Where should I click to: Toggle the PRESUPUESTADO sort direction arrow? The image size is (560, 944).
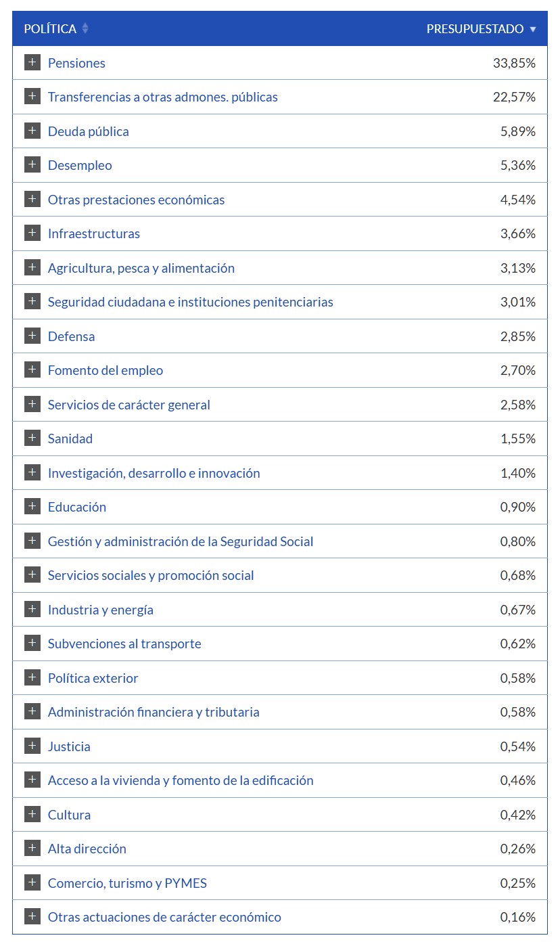tap(534, 29)
